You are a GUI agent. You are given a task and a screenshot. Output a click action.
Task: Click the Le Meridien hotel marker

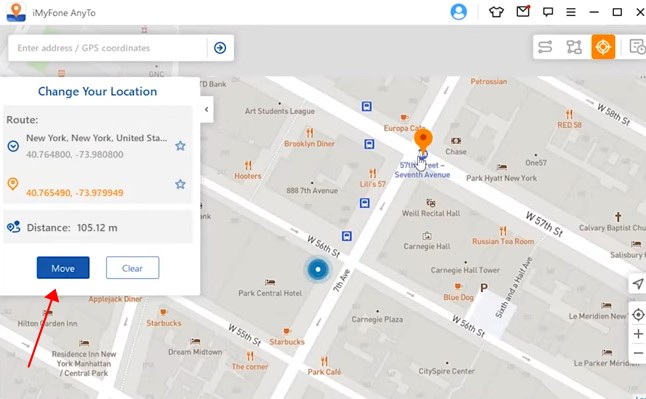(606, 305)
